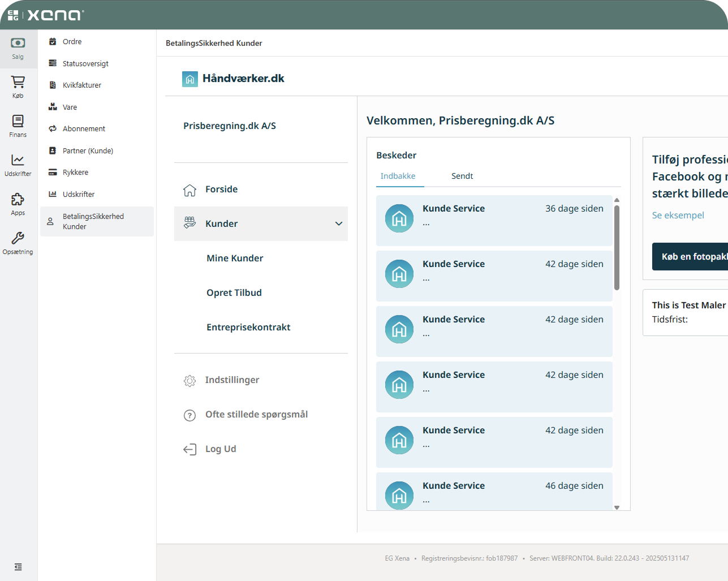Open the Udskrifter chart icon
Viewport: 728px width, 581px height.
click(x=18, y=161)
